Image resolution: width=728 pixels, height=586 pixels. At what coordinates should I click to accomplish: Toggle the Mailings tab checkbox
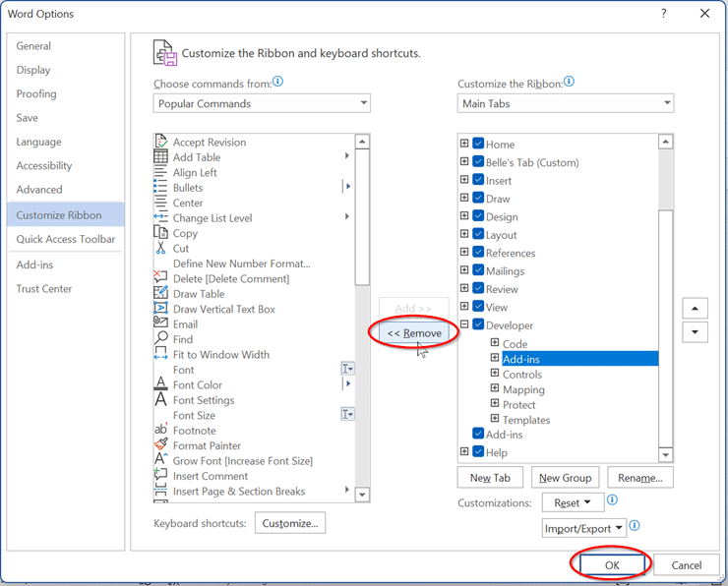click(x=478, y=269)
